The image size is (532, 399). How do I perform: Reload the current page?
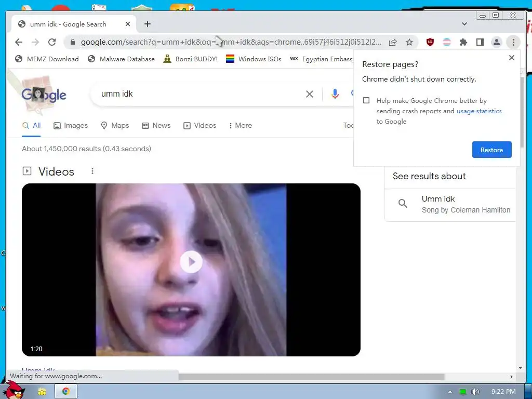(x=52, y=42)
